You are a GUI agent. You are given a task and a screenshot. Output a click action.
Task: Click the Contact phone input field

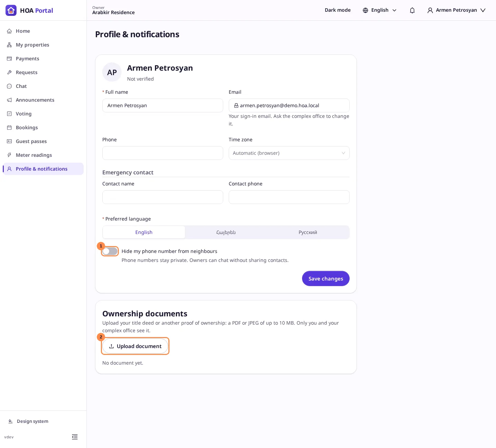[289, 197]
